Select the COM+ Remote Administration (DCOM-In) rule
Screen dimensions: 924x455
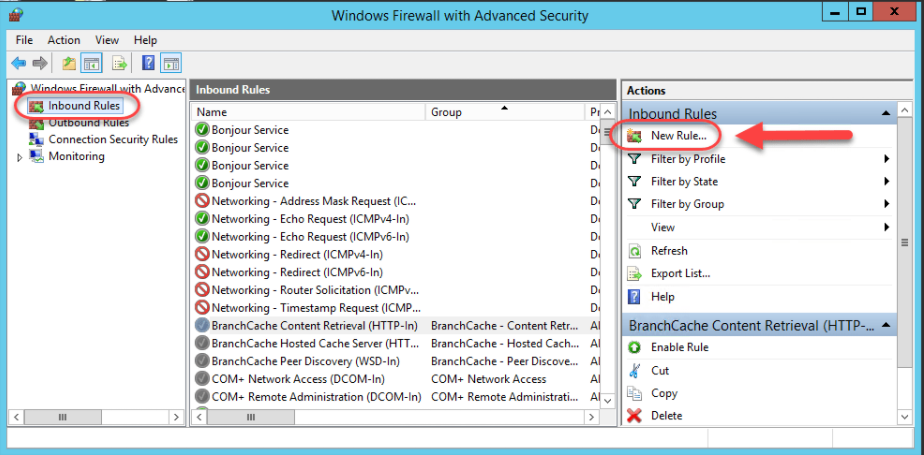tap(316, 397)
